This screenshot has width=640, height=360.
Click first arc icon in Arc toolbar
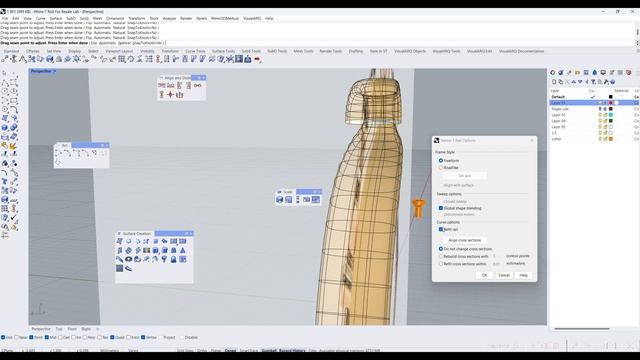[58, 153]
